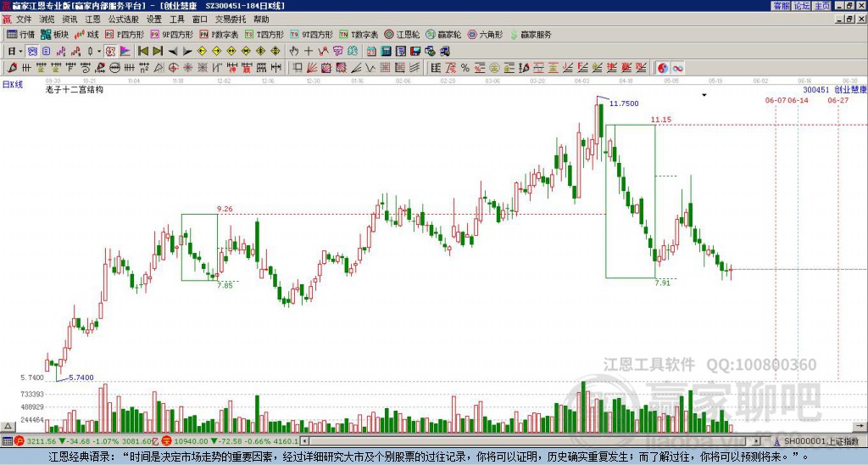Click the 11.7500 high price label
The height and width of the screenshot is (465, 868).
[624, 104]
